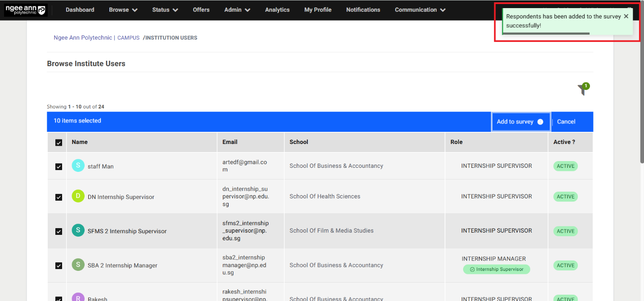Image resolution: width=644 pixels, height=301 pixels.
Task: Dismiss the success notification toast
Action: click(x=626, y=16)
